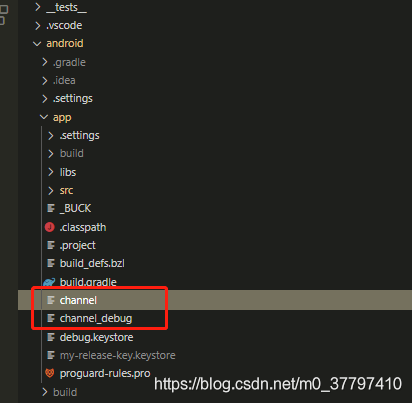
Task: Select the android folder label
Action: [65, 43]
